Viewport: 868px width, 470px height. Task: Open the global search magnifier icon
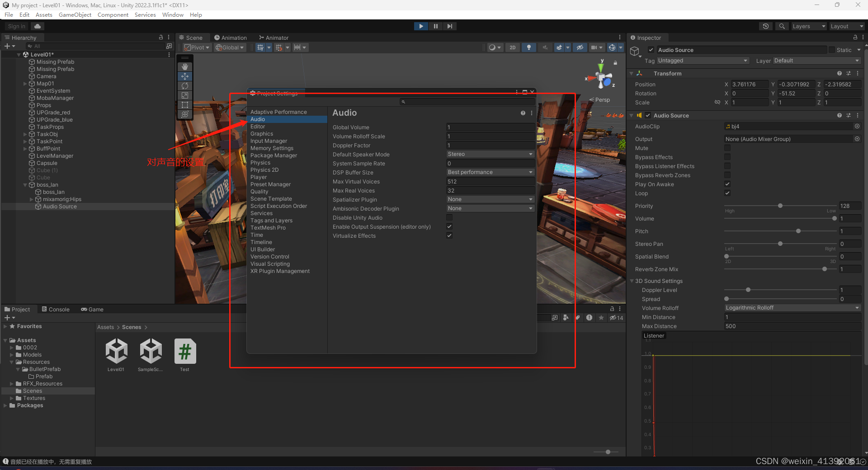tap(782, 26)
